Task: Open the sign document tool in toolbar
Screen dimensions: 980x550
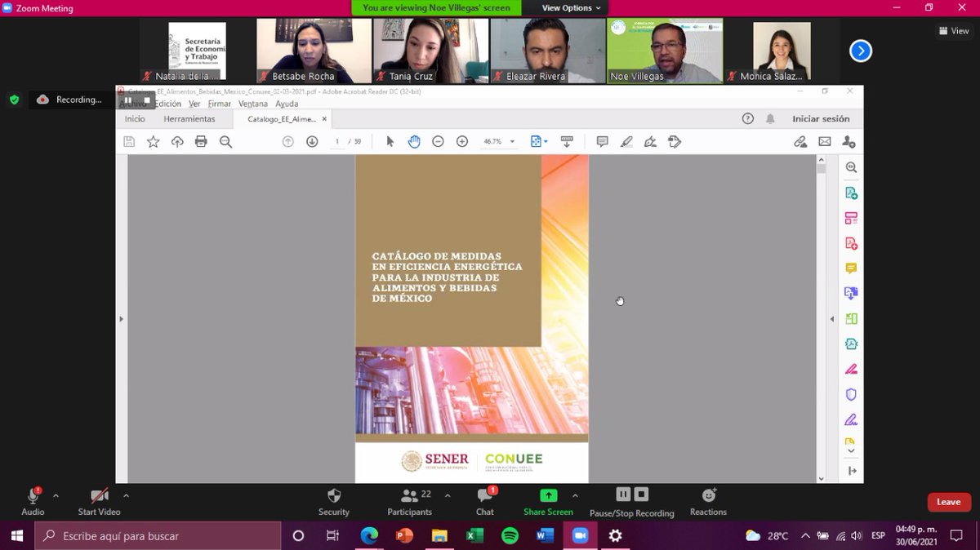Action: click(650, 141)
